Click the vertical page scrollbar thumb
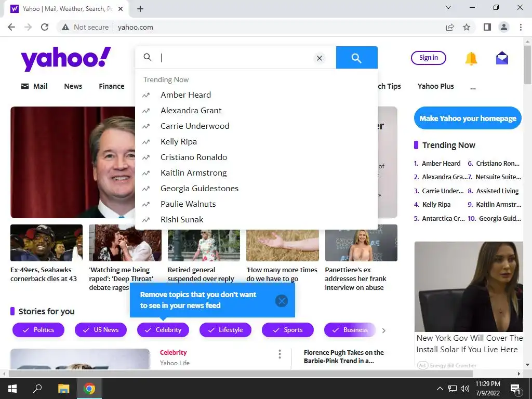Viewport: 532px width, 399px height. 527,65
